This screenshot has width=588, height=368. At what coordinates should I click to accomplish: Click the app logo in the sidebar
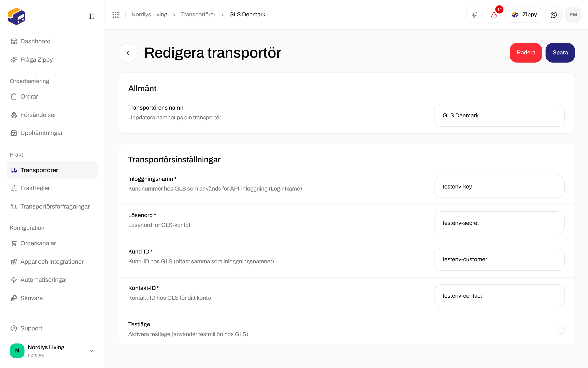(16, 16)
